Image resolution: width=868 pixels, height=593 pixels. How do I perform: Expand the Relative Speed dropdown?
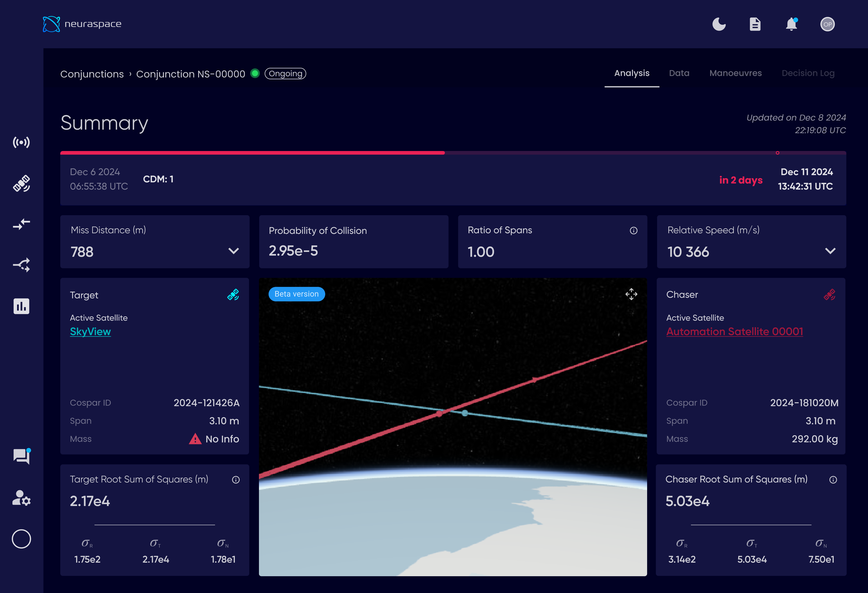(x=830, y=251)
